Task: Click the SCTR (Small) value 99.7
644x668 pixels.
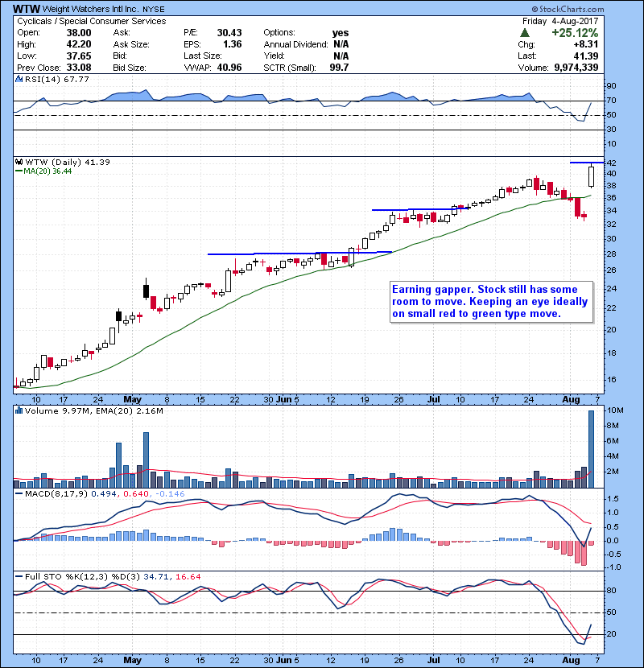Action: (339, 68)
